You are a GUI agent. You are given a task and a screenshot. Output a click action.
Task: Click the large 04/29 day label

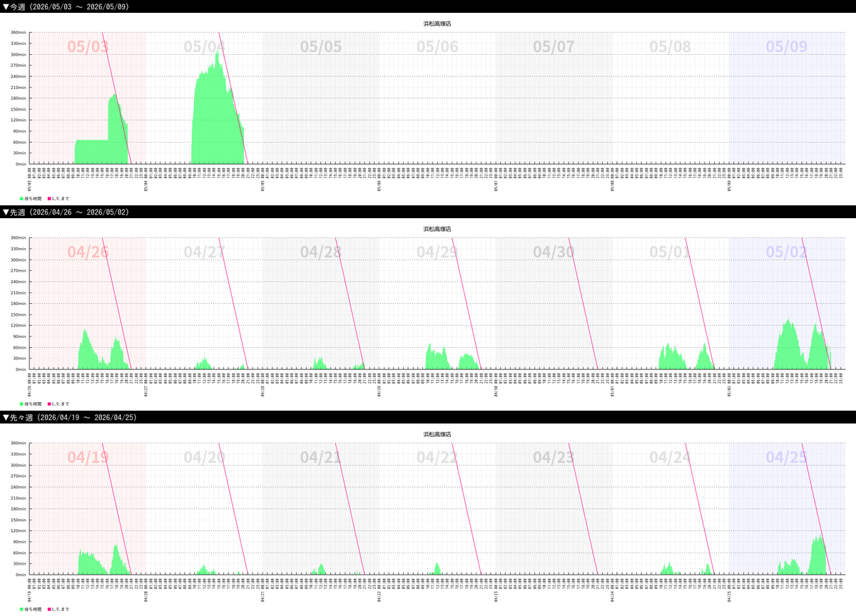click(x=437, y=252)
